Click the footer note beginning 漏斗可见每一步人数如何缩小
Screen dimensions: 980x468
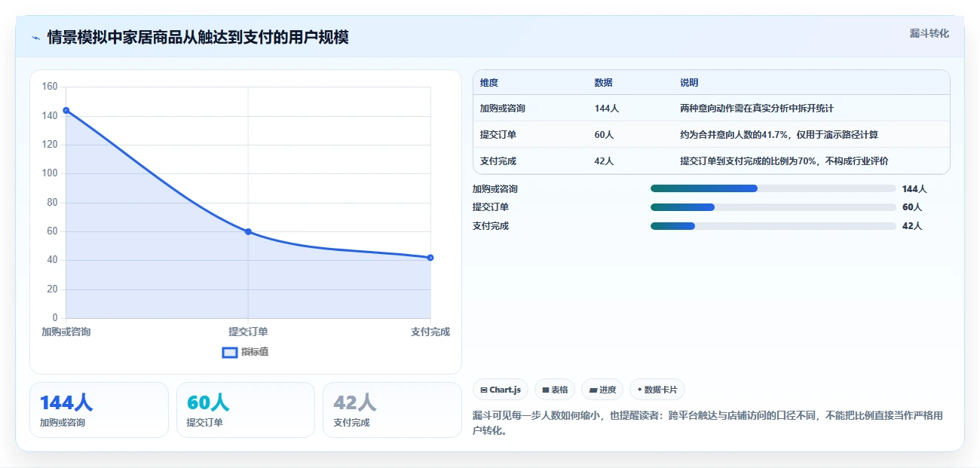tap(708, 423)
